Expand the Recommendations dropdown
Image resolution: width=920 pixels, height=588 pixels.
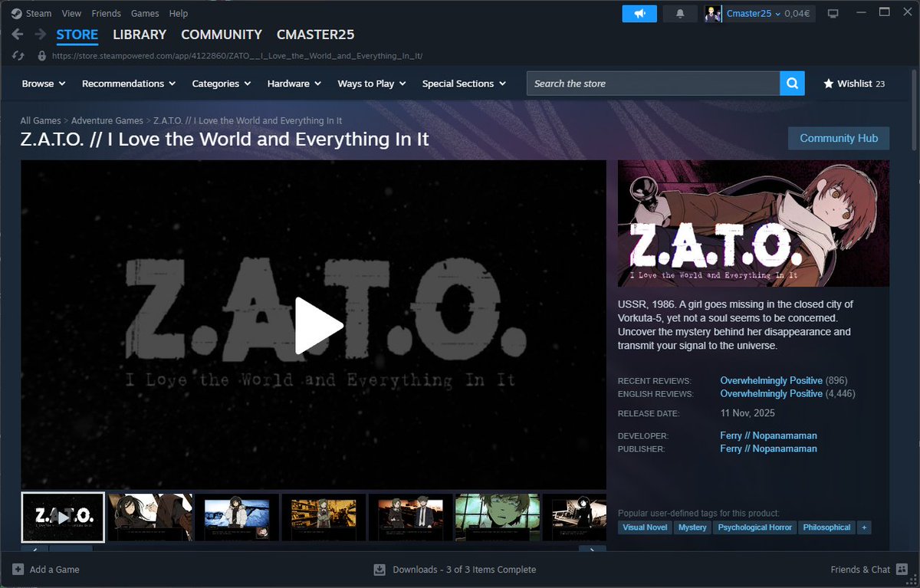click(x=129, y=84)
